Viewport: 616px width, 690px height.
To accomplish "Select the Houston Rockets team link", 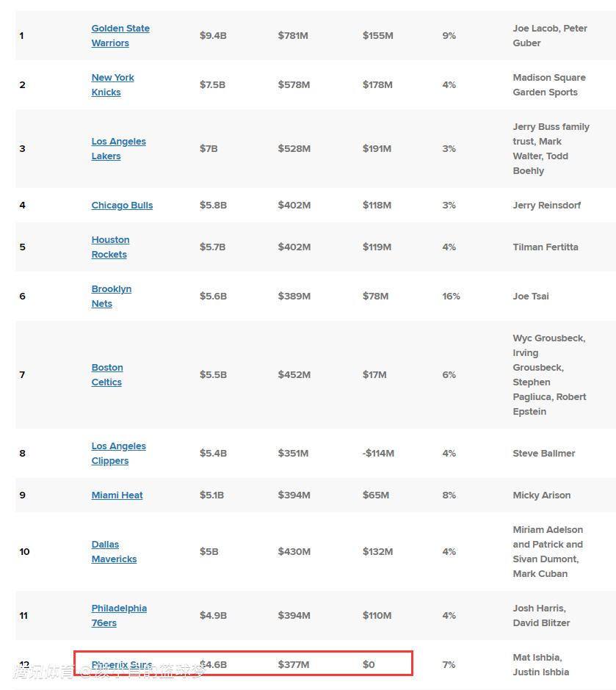I will 110,240.
